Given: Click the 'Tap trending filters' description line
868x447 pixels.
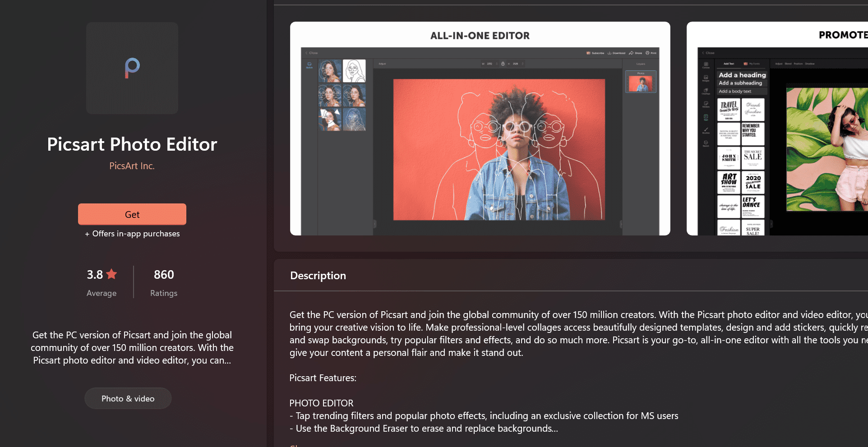Looking at the screenshot, I should (x=484, y=416).
